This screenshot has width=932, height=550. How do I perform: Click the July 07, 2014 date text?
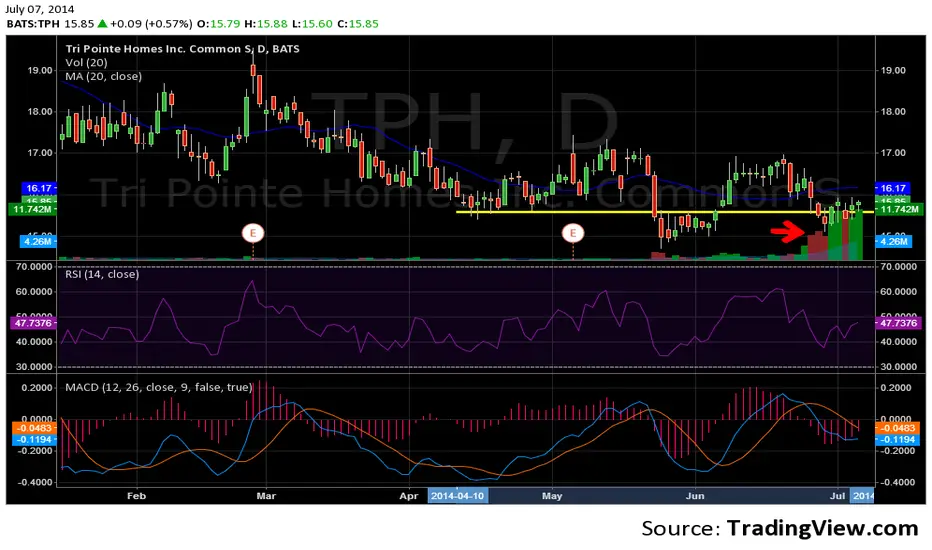click(39, 9)
